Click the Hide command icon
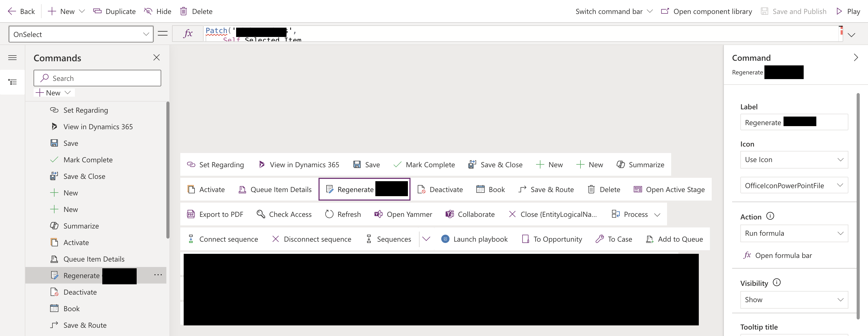The image size is (868, 336). [x=148, y=11]
